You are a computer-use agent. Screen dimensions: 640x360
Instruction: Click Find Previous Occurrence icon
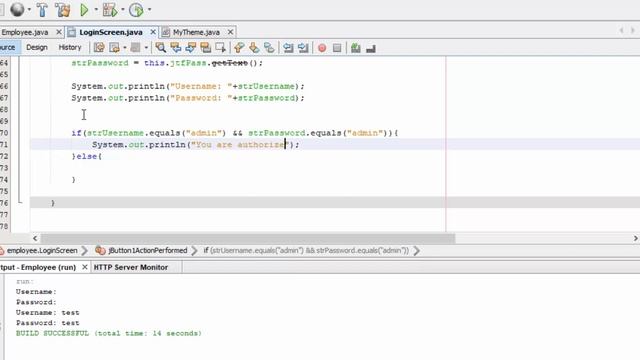(176, 48)
